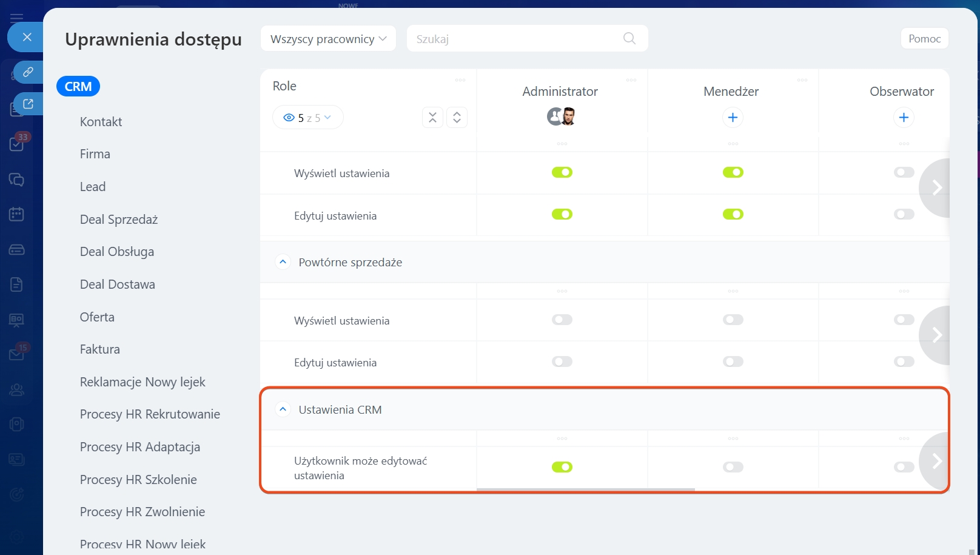The image size is (980, 555).
Task: Click the magnifier icon in search field
Action: (x=629, y=39)
